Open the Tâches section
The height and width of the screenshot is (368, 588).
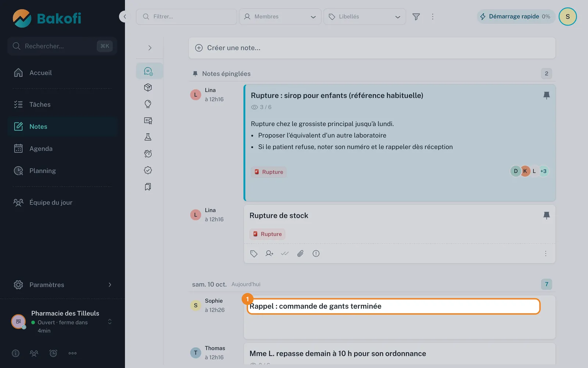[x=62, y=105]
